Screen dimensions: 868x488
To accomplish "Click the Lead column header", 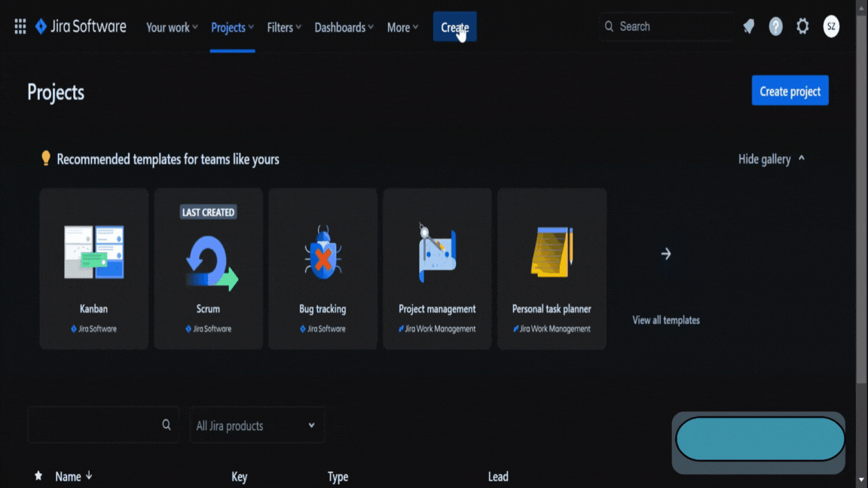I will click(498, 477).
